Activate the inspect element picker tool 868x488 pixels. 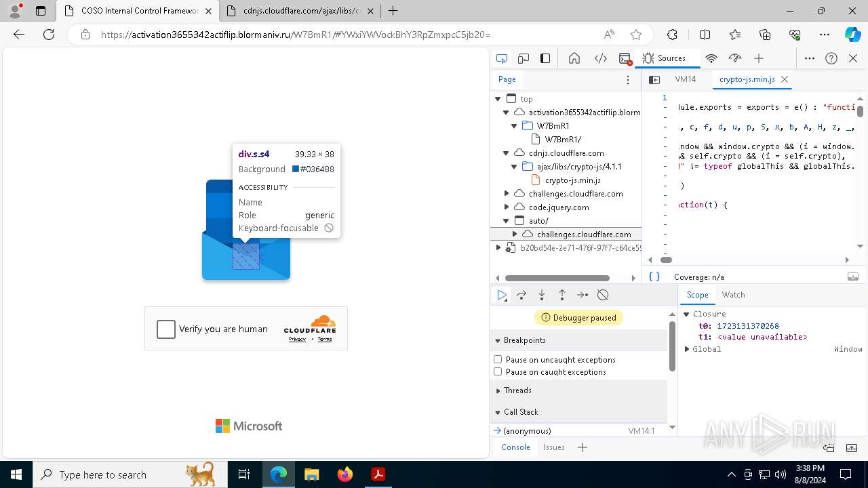(502, 58)
